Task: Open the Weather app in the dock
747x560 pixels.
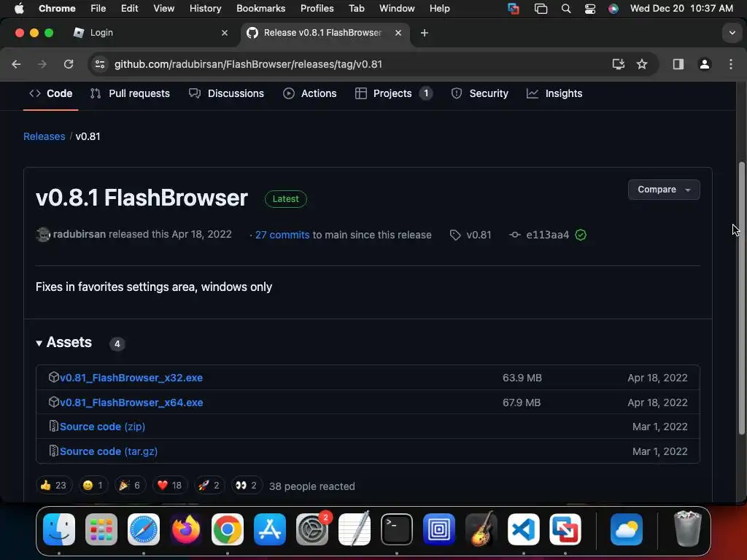Action: tap(626, 529)
